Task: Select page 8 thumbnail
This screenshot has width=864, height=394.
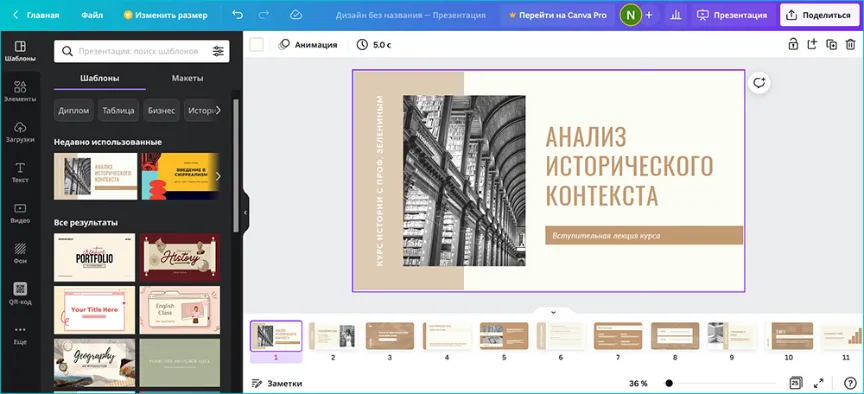Action: tap(675, 336)
